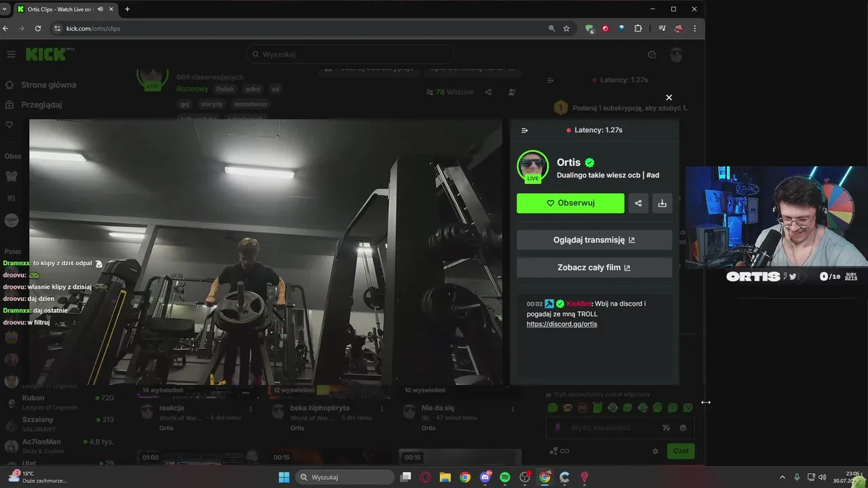Click the Polish tag chip
Screen dimensions: 868x488
pos(225,89)
